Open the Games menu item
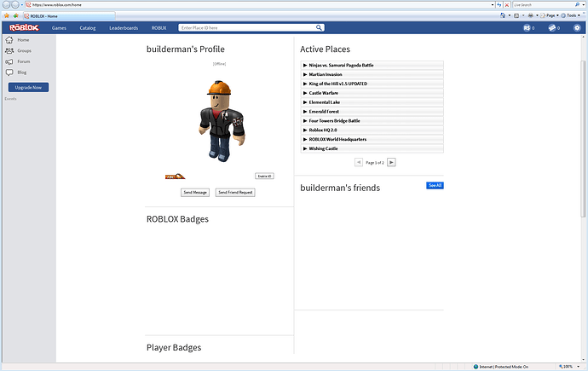Image resolution: width=588 pixels, height=371 pixels. click(59, 28)
